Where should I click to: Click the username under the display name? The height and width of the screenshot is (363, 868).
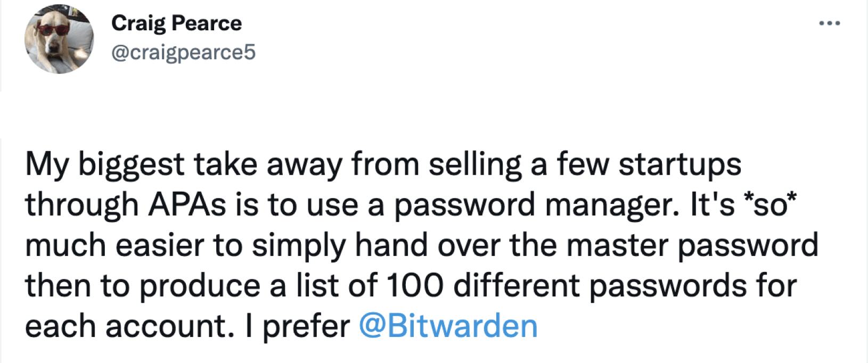pos(183,52)
